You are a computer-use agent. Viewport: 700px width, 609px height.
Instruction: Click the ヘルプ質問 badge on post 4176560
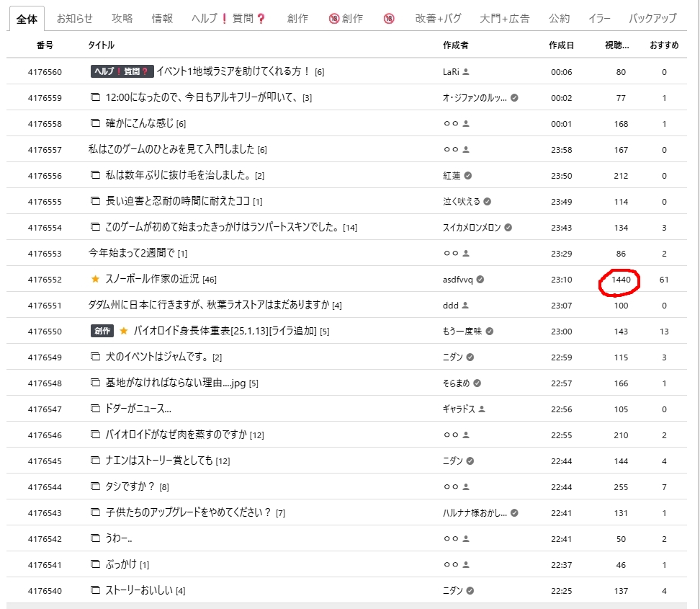pos(121,71)
